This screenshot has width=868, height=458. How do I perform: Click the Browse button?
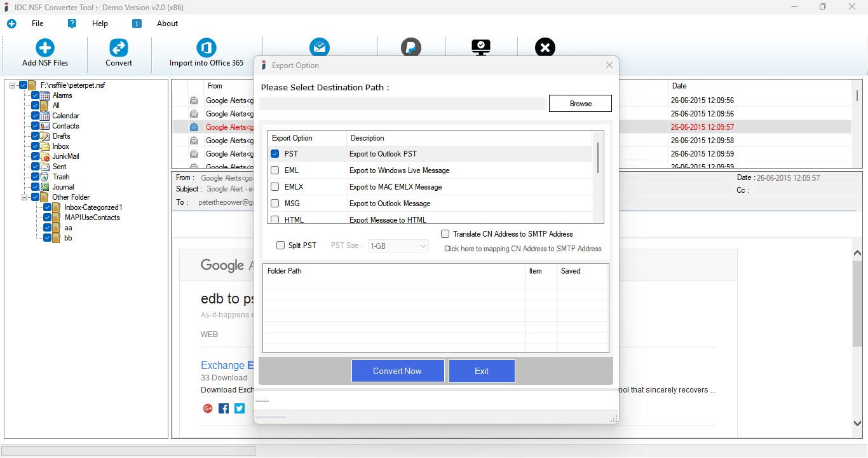coord(580,104)
